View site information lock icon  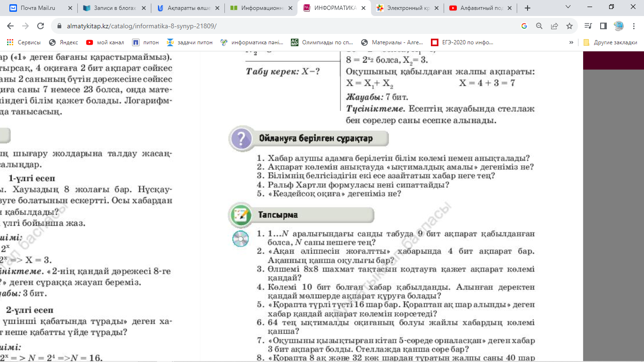tap(59, 26)
